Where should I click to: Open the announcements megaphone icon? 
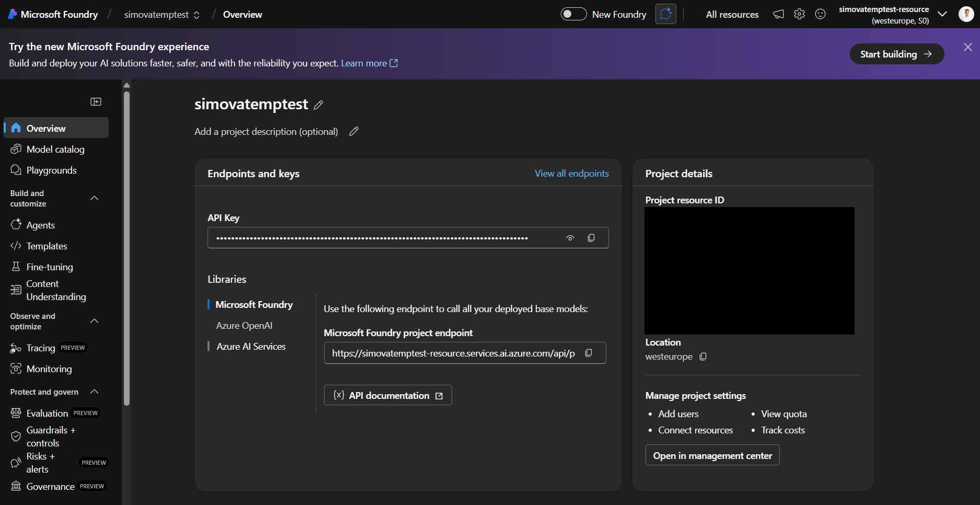[x=778, y=14]
